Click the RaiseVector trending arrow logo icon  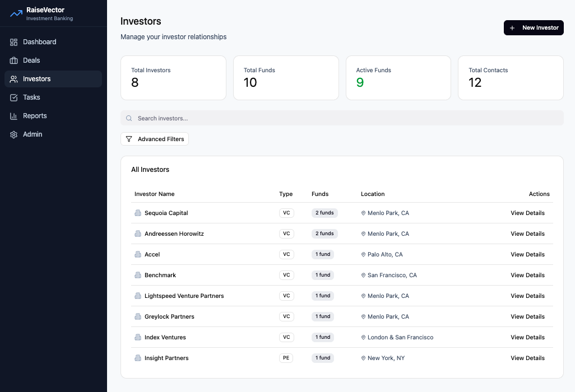(x=15, y=12)
